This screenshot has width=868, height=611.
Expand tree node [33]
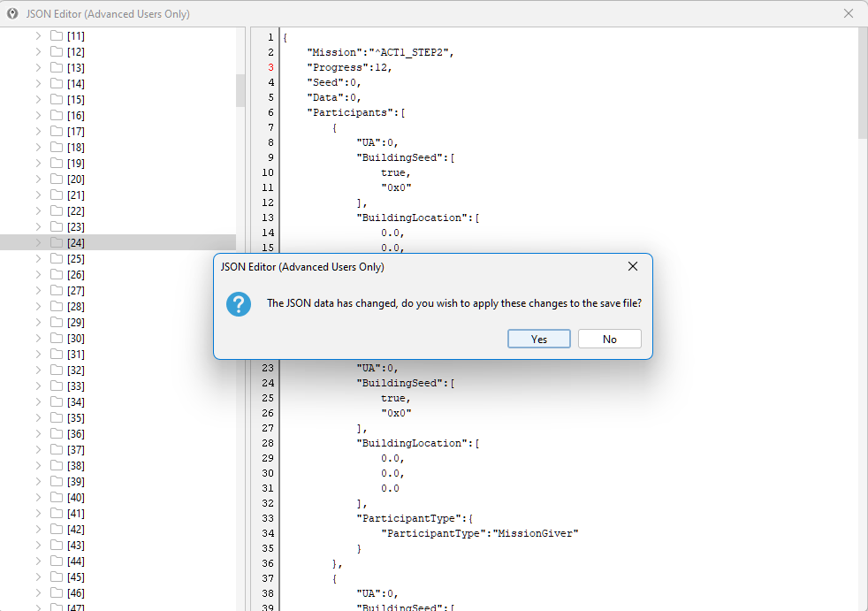[x=38, y=386]
